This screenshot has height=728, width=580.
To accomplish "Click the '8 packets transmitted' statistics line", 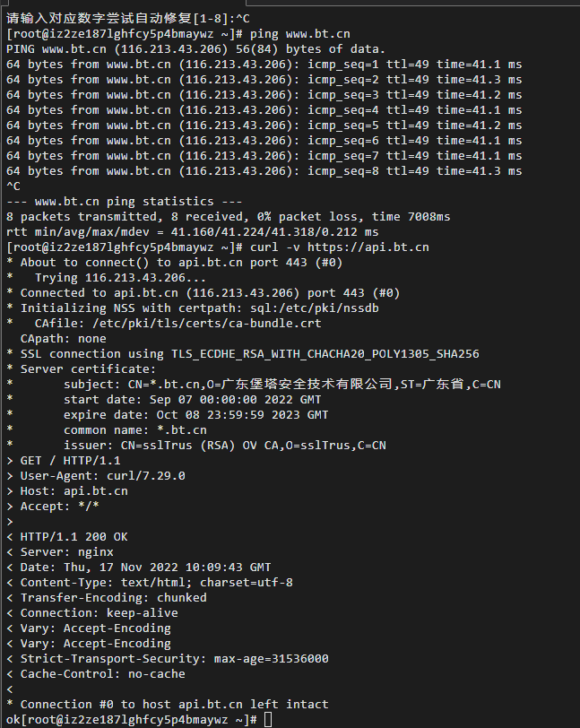I will [229, 217].
